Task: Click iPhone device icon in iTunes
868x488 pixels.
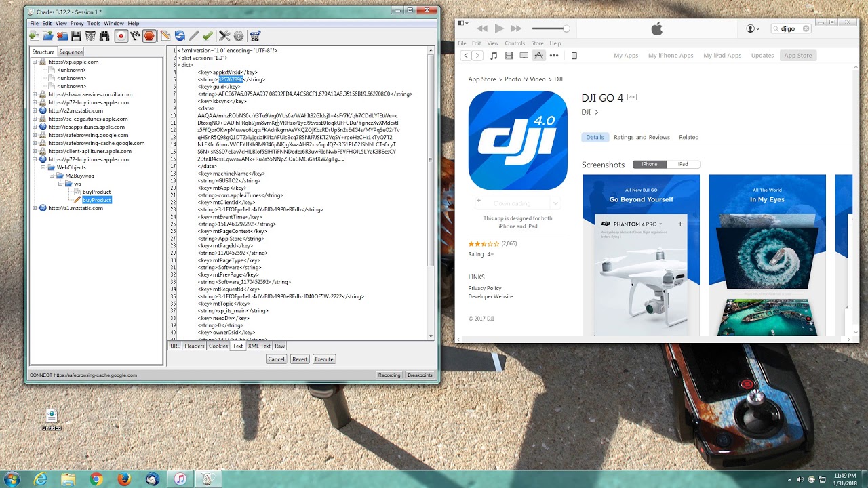Action: pyautogui.click(x=574, y=56)
